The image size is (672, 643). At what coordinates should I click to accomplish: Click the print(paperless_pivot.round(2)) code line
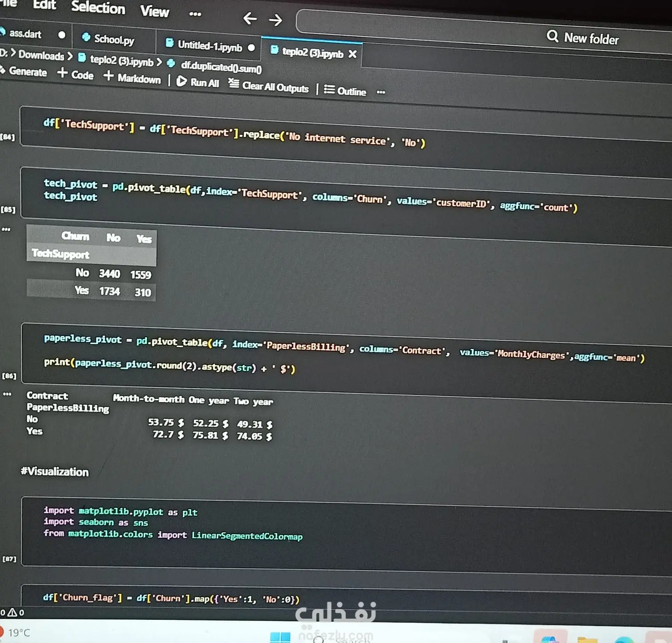[x=169, y=365]
